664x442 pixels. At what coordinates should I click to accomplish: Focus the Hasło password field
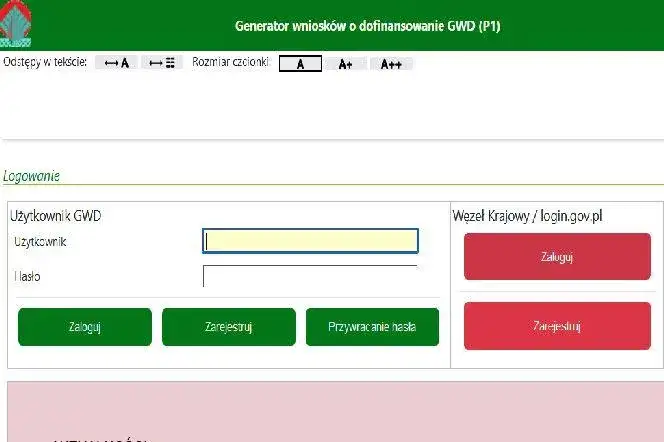point(310,276)
